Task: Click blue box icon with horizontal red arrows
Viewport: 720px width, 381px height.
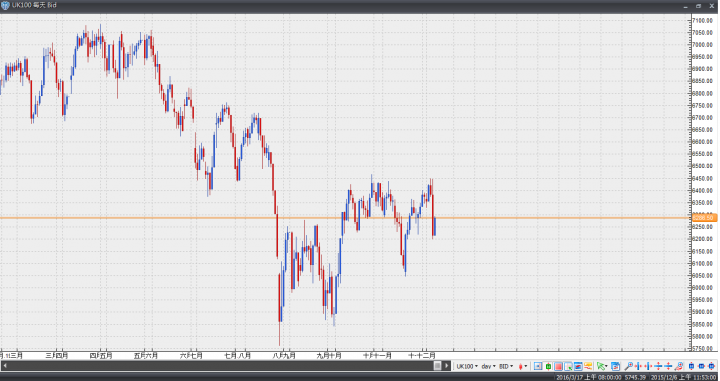Action: (702, 366)
